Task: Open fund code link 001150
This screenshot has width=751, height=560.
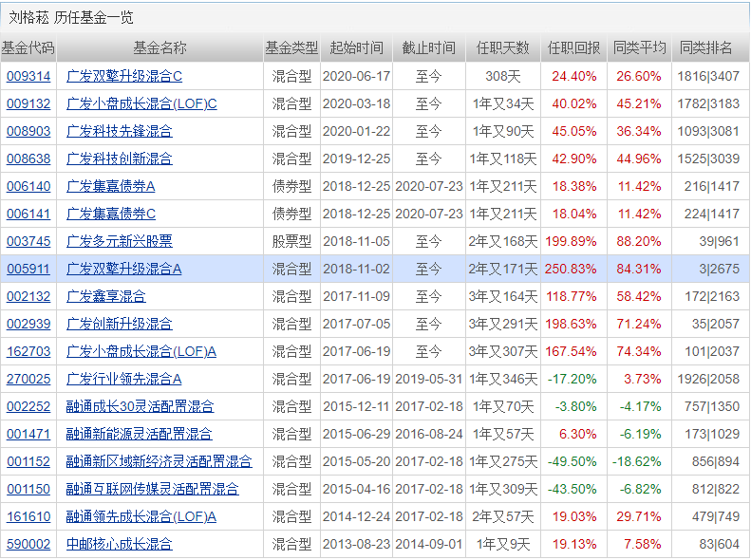Action: point(28,489)
